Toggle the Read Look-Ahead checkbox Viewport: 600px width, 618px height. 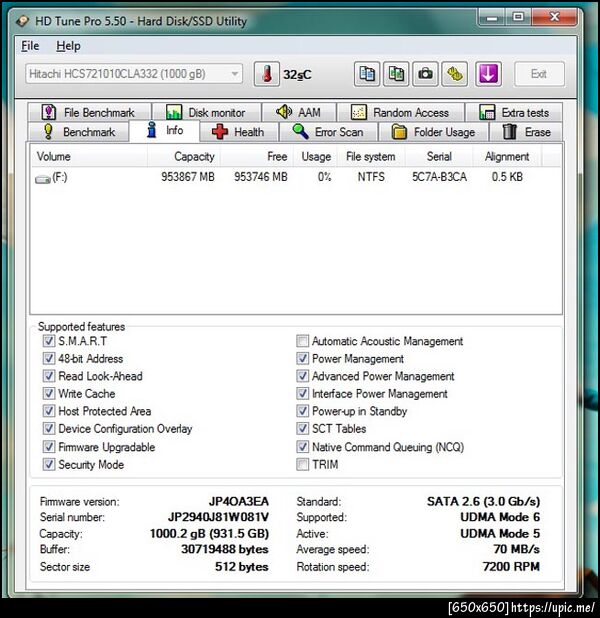coord(48,376)
